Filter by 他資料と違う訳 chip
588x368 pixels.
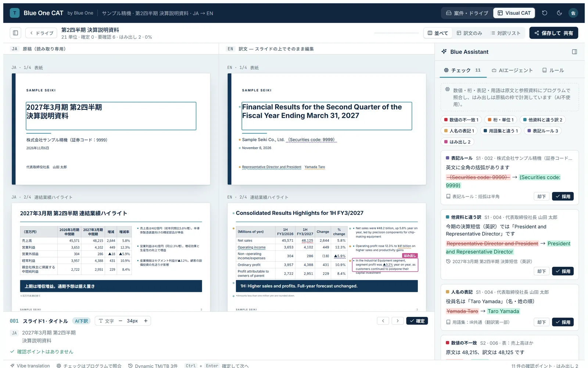[542, 120]
